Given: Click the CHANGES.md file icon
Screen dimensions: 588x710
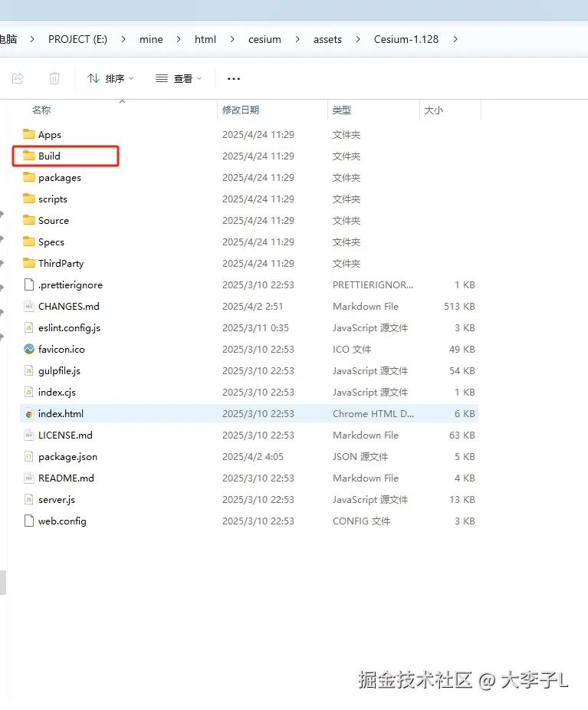Looking at the screenshot, I should [29, 306].
